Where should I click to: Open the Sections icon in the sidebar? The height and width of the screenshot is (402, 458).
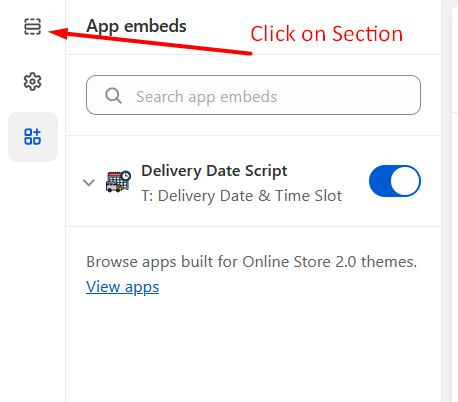coord(32,27)
